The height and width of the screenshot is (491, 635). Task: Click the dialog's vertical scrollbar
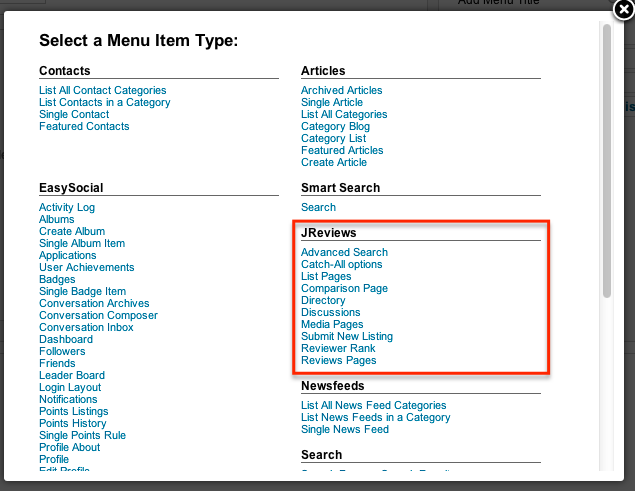tap(606, 160)
